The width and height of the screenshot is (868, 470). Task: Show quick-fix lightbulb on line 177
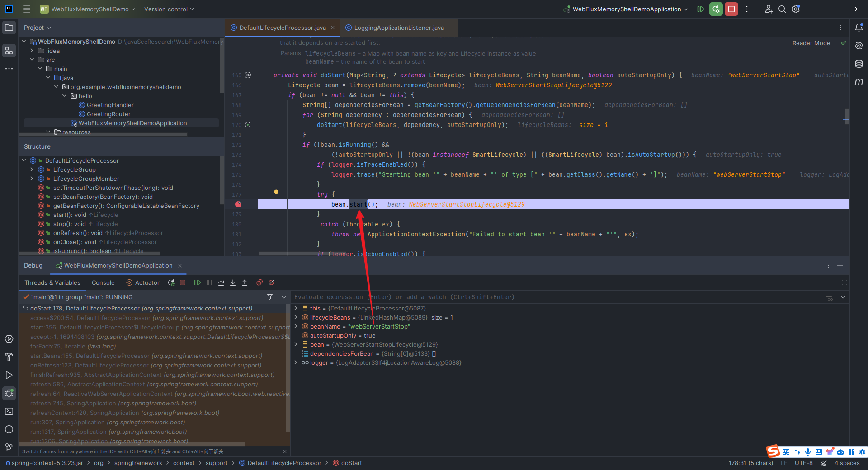pyautogui.click(x=276, y=193)
